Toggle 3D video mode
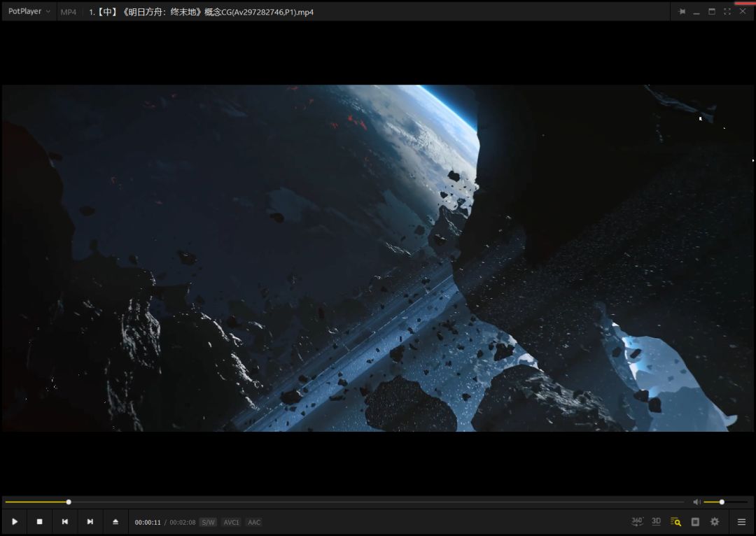This screenshot has width=756, height=536. click(657, 521)
